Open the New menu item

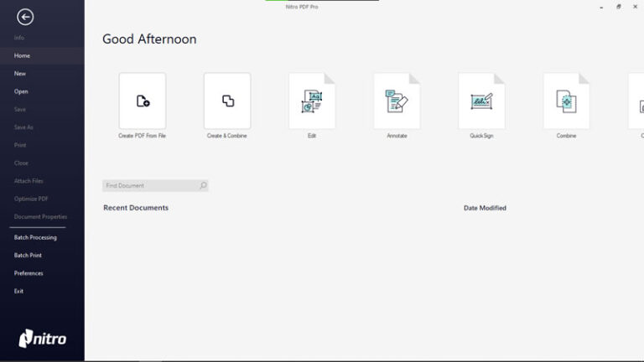click(x=20, y=74)
